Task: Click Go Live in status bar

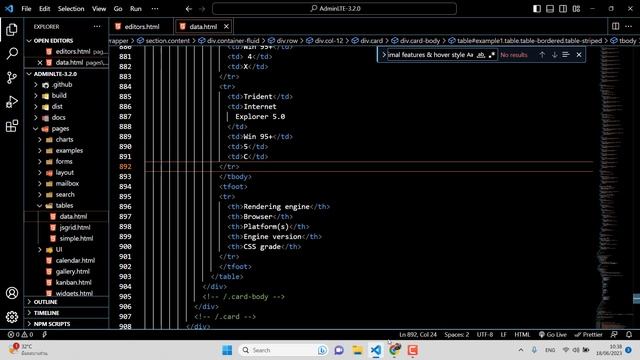Action: (552, 335)
